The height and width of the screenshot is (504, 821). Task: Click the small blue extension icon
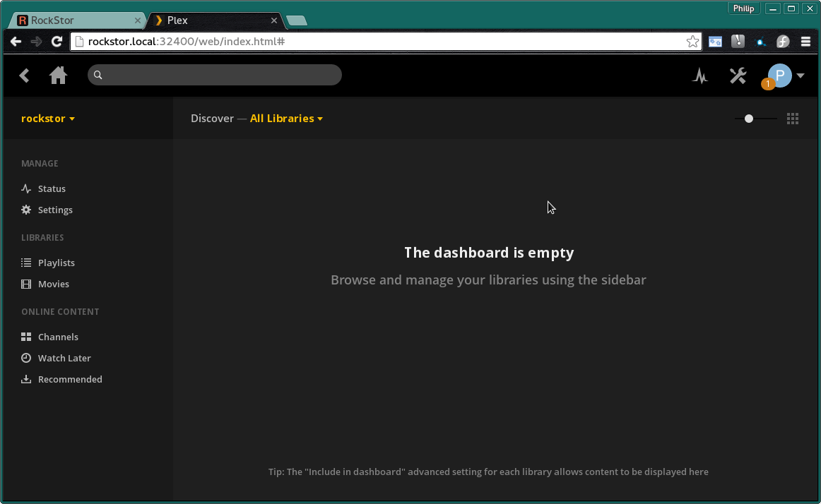761,42
